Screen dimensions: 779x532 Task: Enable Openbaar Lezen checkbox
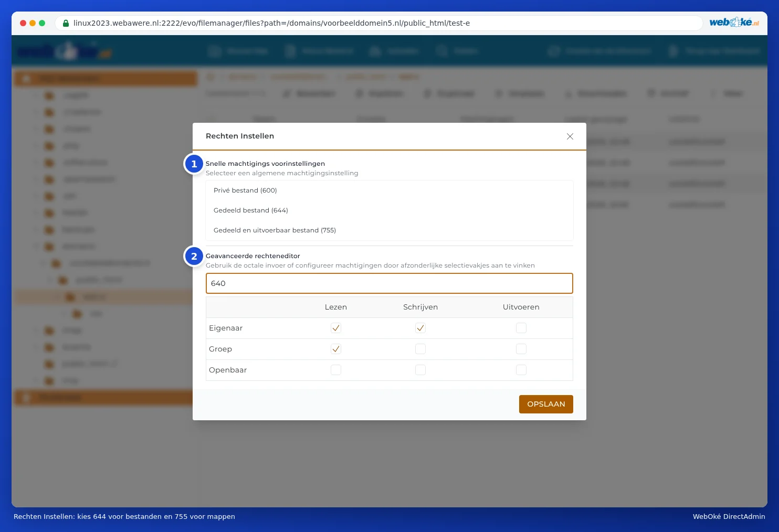pos(336,370)
